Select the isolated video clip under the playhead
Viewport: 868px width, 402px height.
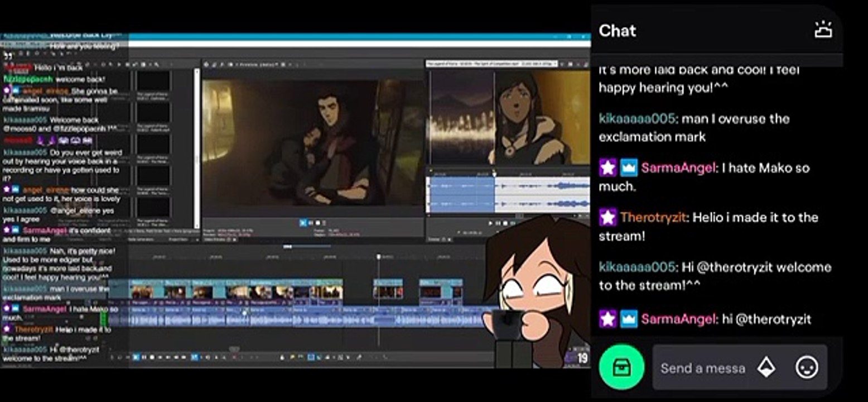388,289
